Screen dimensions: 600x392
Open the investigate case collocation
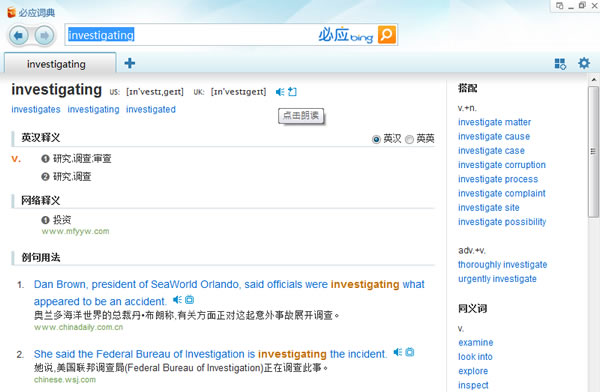[491, 150]
